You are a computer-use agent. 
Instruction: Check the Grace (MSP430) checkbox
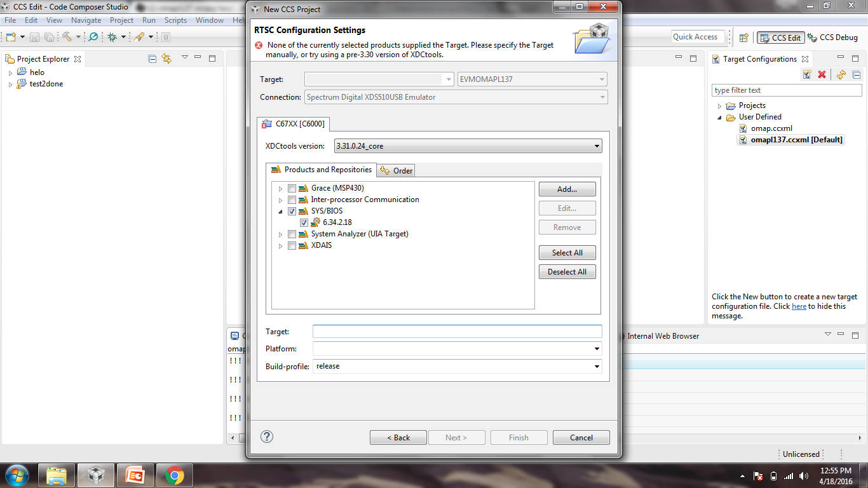point(292,188)
